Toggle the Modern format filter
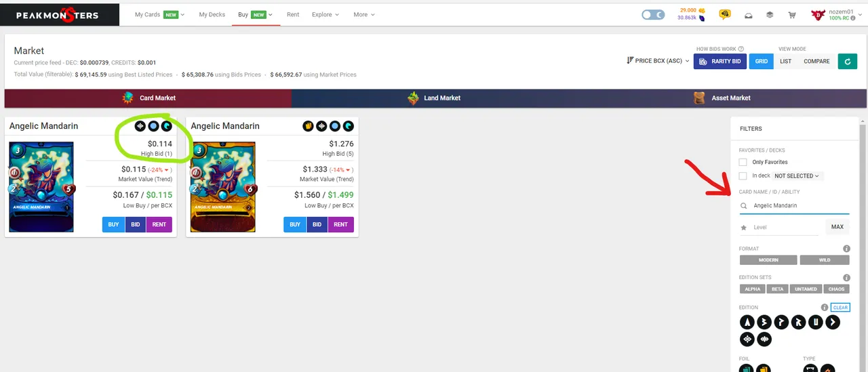868x372 pixels. point(768,260)
